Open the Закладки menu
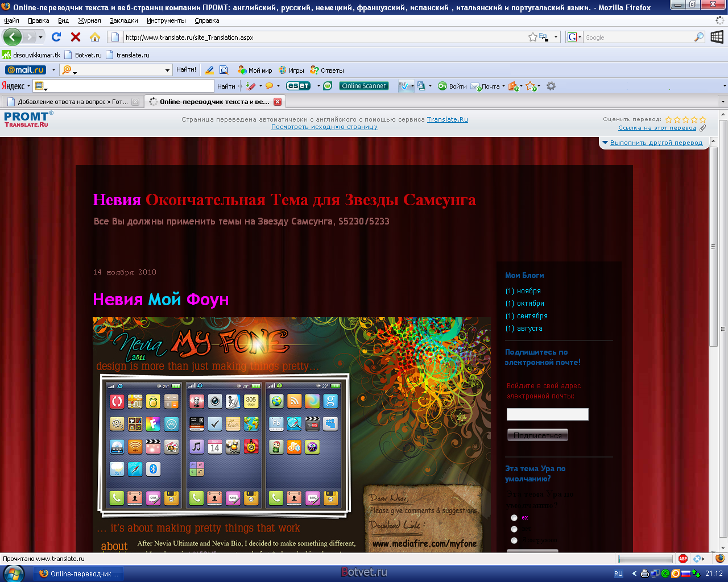 [x=124, y=20]
